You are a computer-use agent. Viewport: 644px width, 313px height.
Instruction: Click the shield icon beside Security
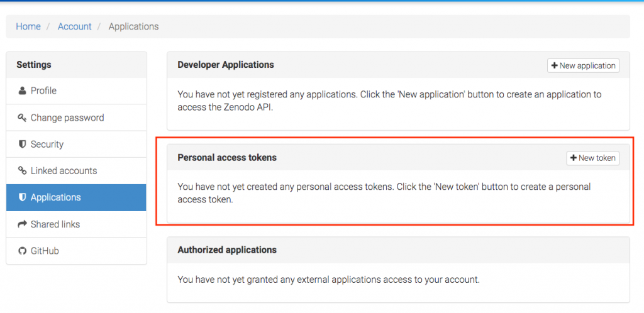(x=22, y=145)
